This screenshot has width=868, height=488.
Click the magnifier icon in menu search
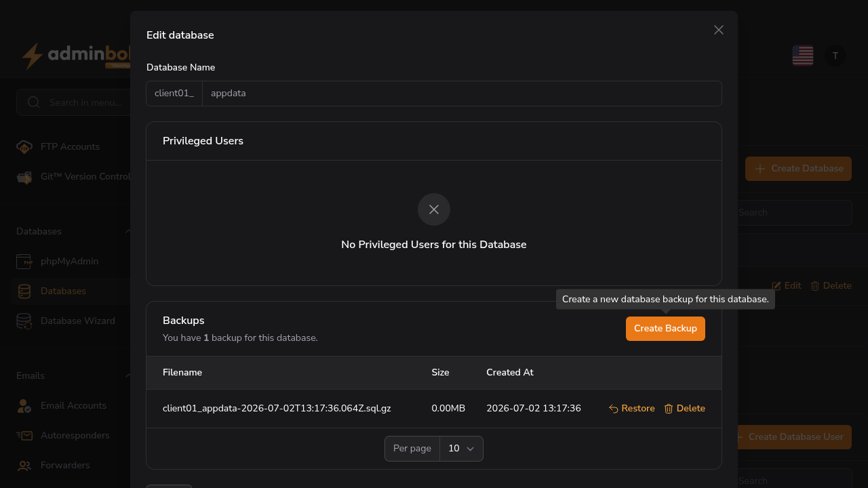33,102
